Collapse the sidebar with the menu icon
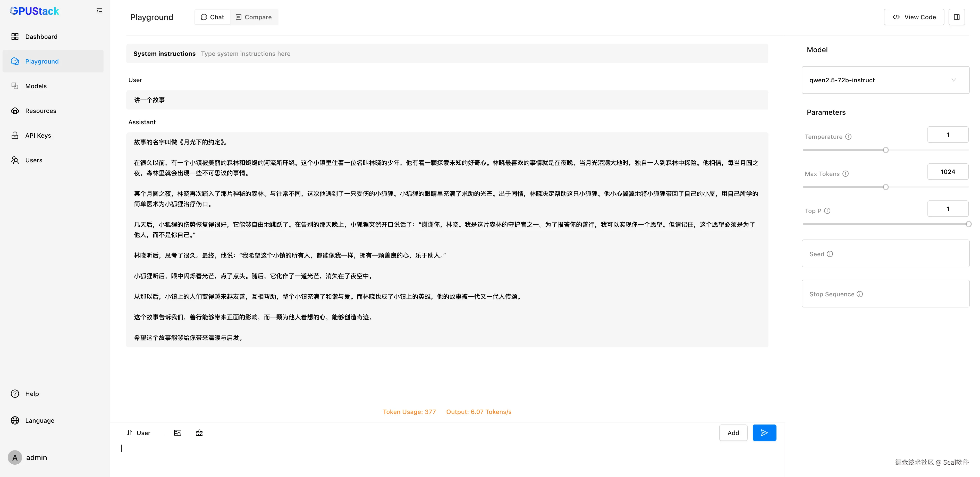Screen dimensions: 980x477 coord(99,11)
